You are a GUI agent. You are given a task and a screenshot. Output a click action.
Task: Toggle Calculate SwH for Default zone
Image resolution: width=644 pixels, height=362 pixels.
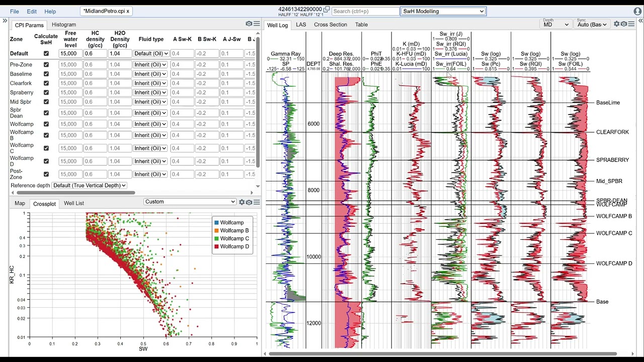pos(46,53)
